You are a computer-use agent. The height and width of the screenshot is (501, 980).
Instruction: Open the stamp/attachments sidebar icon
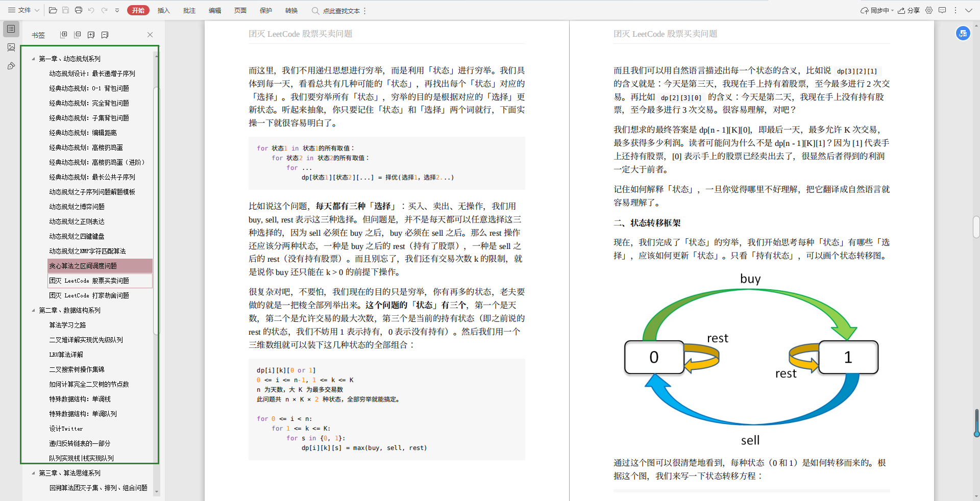tap(11, 66)
